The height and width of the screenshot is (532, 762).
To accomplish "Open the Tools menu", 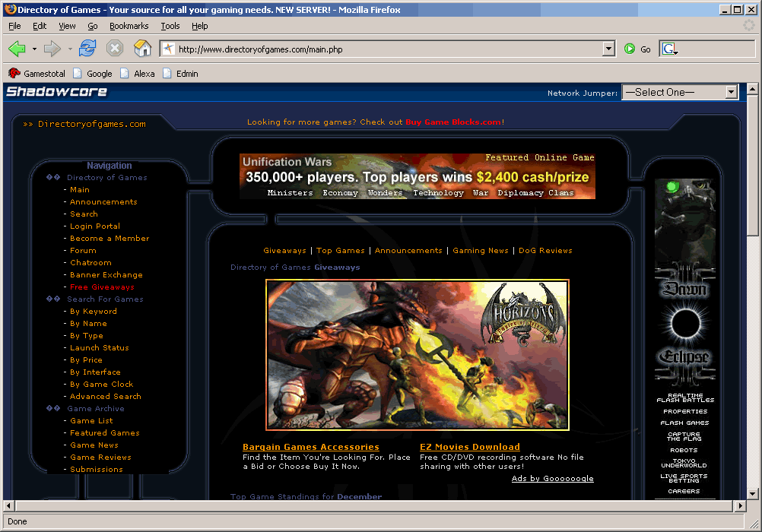I will point(170,26).
